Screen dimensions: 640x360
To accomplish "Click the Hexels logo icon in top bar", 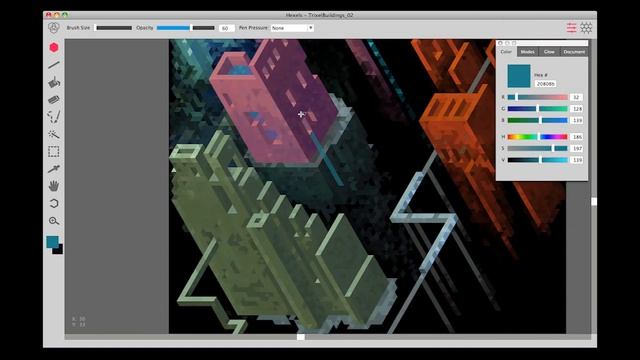I will coord(54,28).
